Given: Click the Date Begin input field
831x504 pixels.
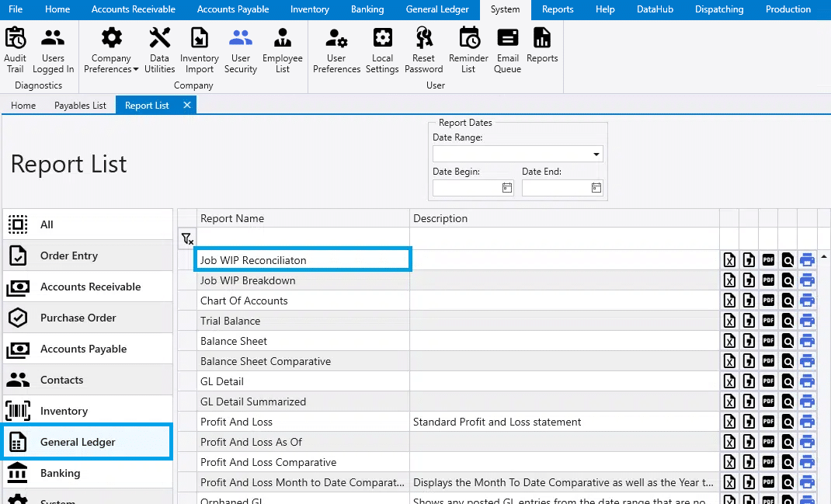Looking at the screenshot, I should point(467,188).
